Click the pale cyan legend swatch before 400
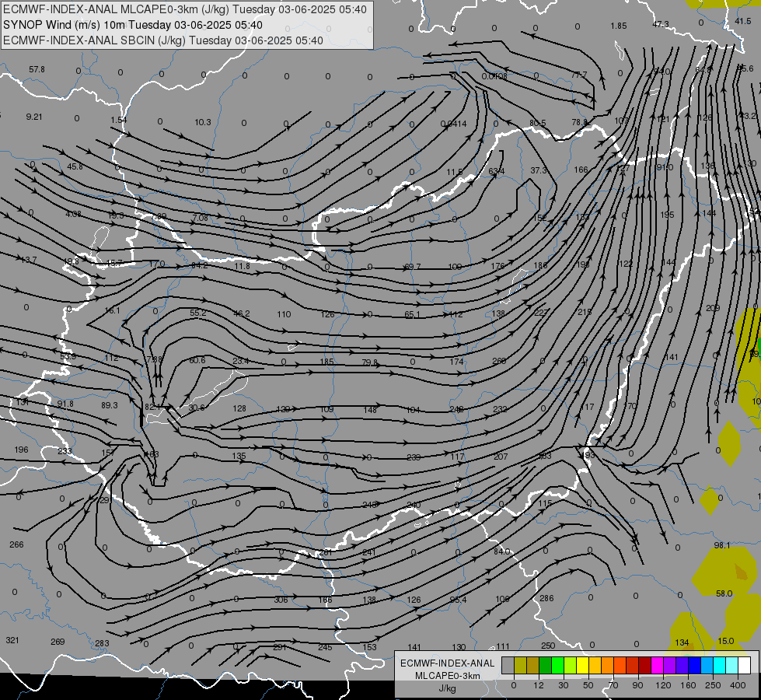Viewport: 761px width, 700px height. point(732,665)
